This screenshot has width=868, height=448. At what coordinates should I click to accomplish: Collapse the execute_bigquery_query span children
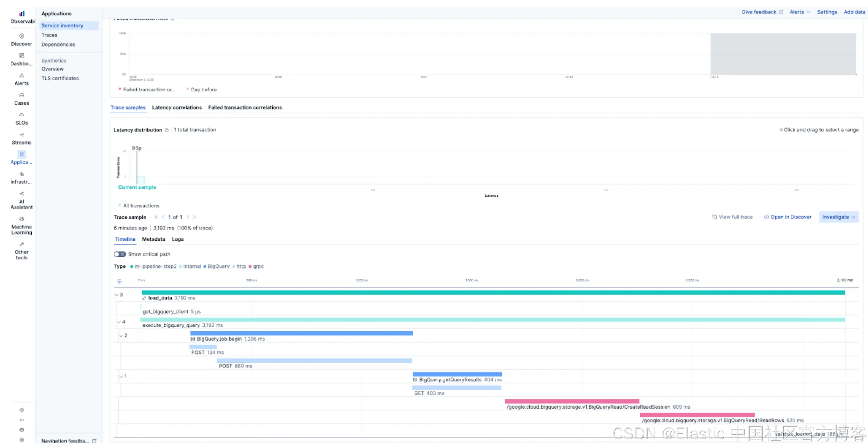(119, 322)
